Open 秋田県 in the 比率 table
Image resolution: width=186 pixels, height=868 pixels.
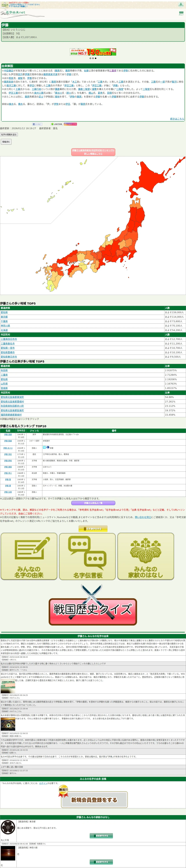(x=4, y=370)
